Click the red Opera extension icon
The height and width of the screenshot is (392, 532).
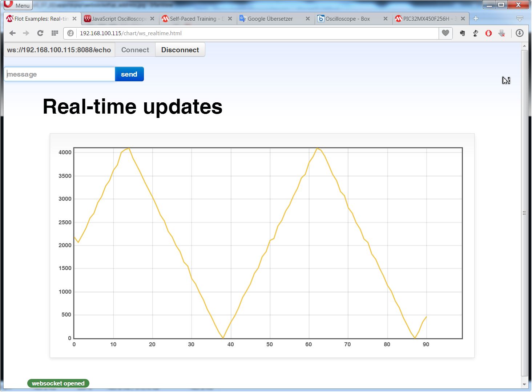tap(488, 33)
